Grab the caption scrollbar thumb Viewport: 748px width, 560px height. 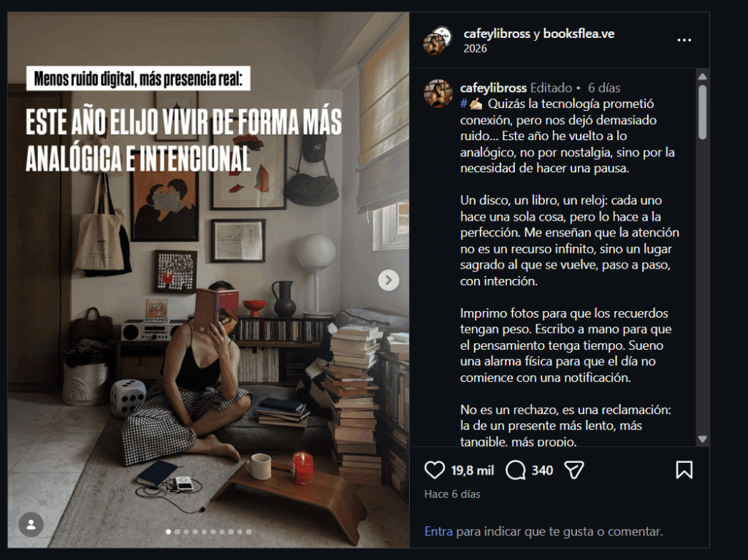pos(702,112)
